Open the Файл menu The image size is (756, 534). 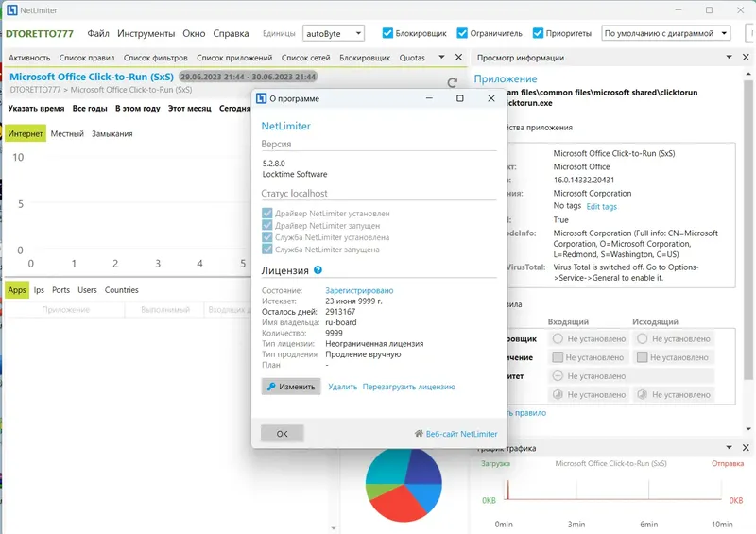(x=98, y=33)
